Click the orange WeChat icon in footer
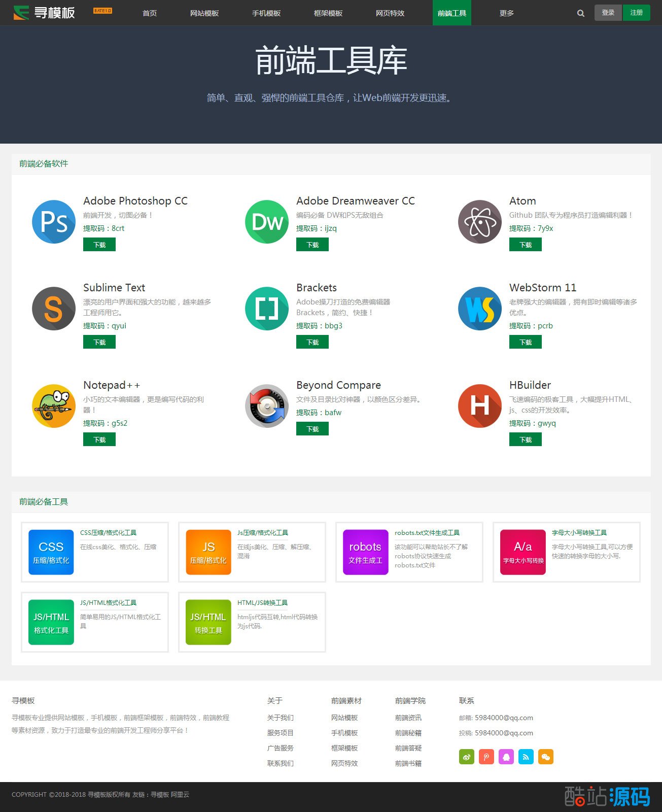 click(546, 757)
